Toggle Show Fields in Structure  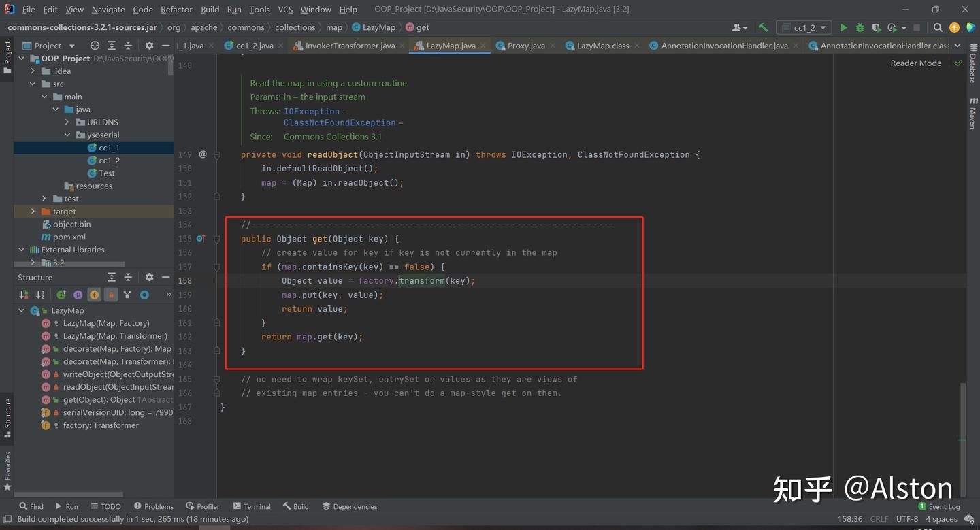[x=94, y=295]
